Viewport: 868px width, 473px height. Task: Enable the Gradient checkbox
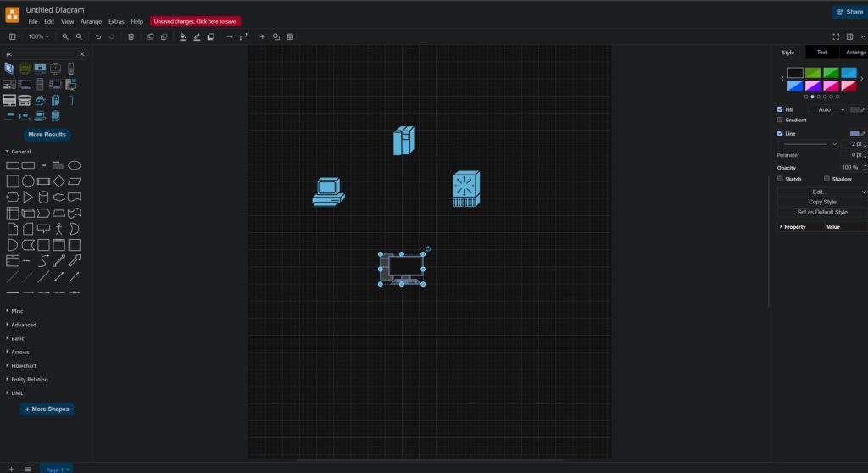[780, 120]
